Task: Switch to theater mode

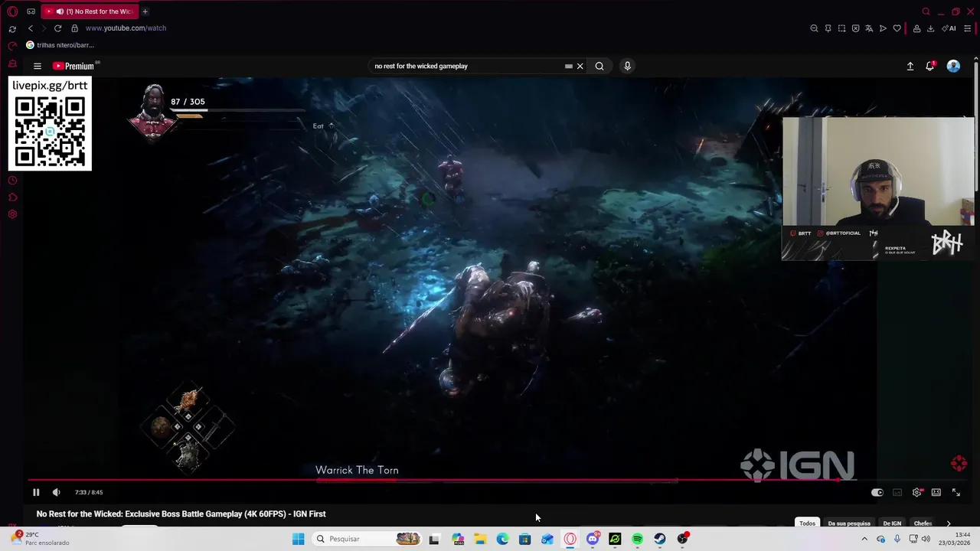Action: [936, 492]
